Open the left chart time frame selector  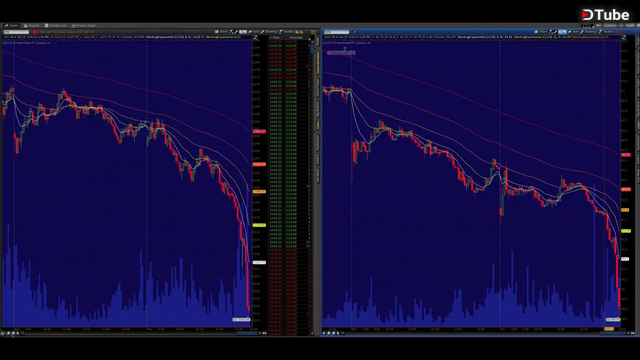(x=243, y=31)
